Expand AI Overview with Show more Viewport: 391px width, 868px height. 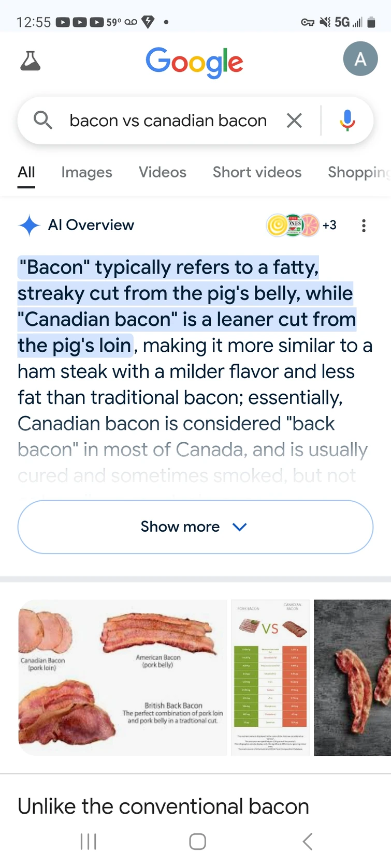[195, 527]
